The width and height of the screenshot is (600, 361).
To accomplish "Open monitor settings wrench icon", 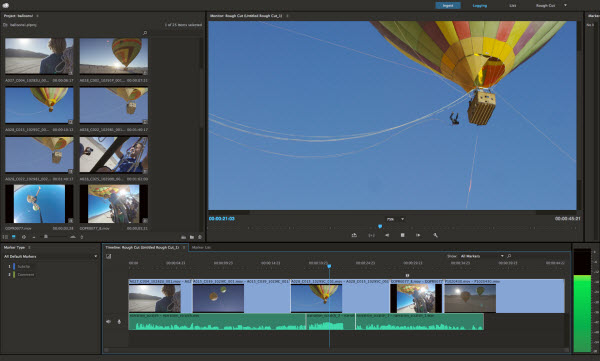I will 435,235.
